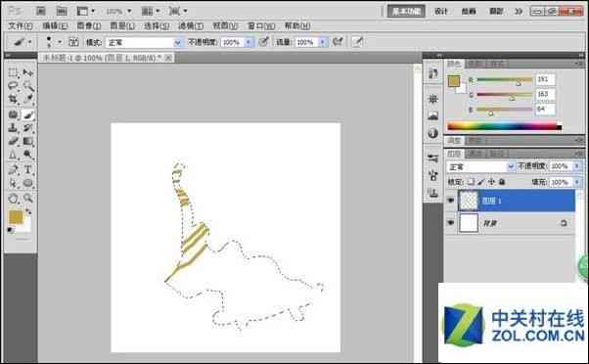Show more workspaces with the double chevron
589x364 pixels.
[x=519, y=12]
